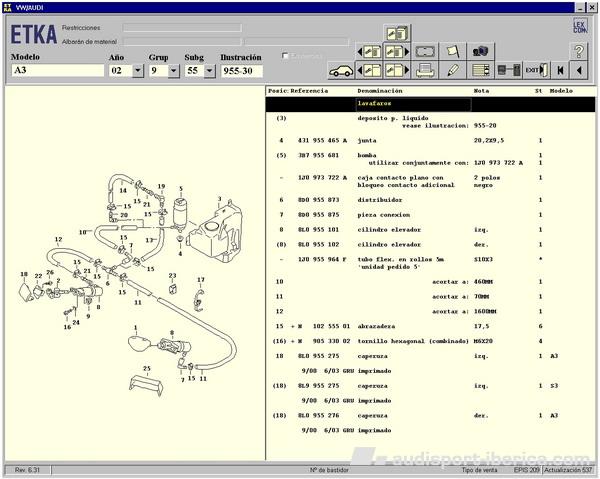The height and width of the screenshot is (479, 600).
Task: Select the pencil notes icon
Action: pos(453,71)
